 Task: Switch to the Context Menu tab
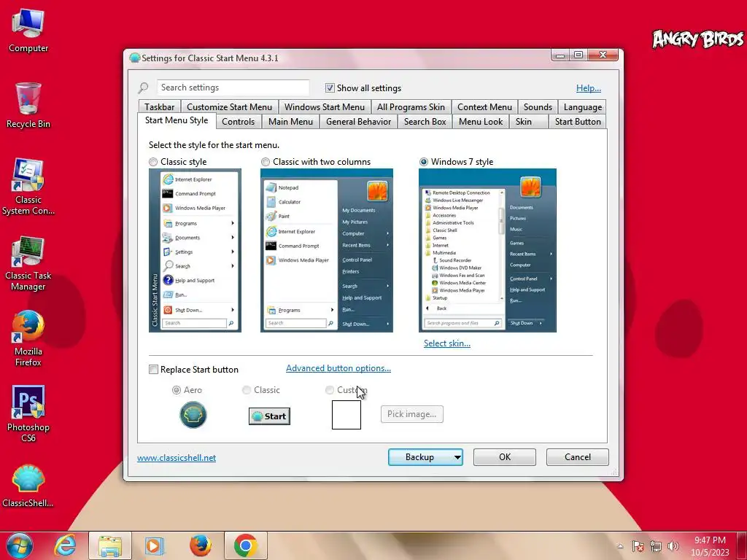(x=484, y=107)
